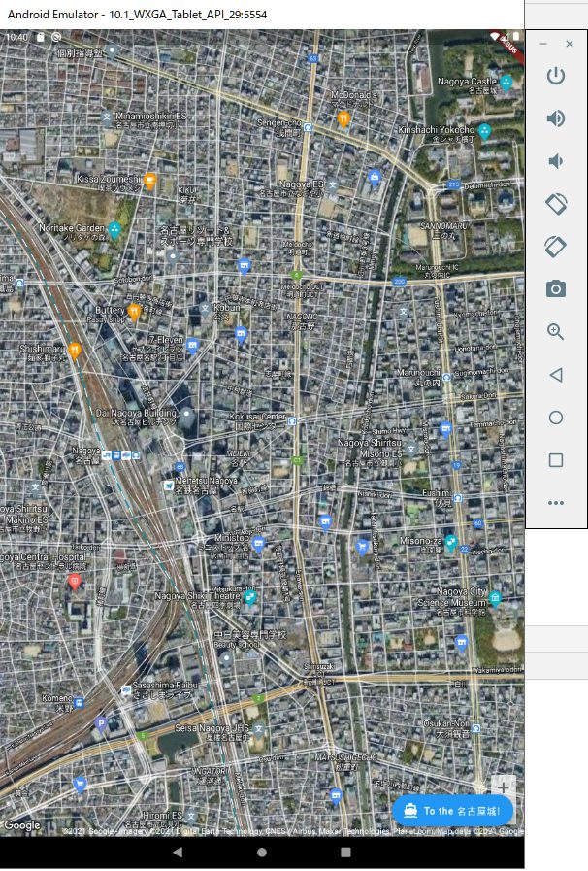The height and width of the screenshot is (871, 588).
Task: Tap the Beauty School gray marker
Action: (226, 658)
